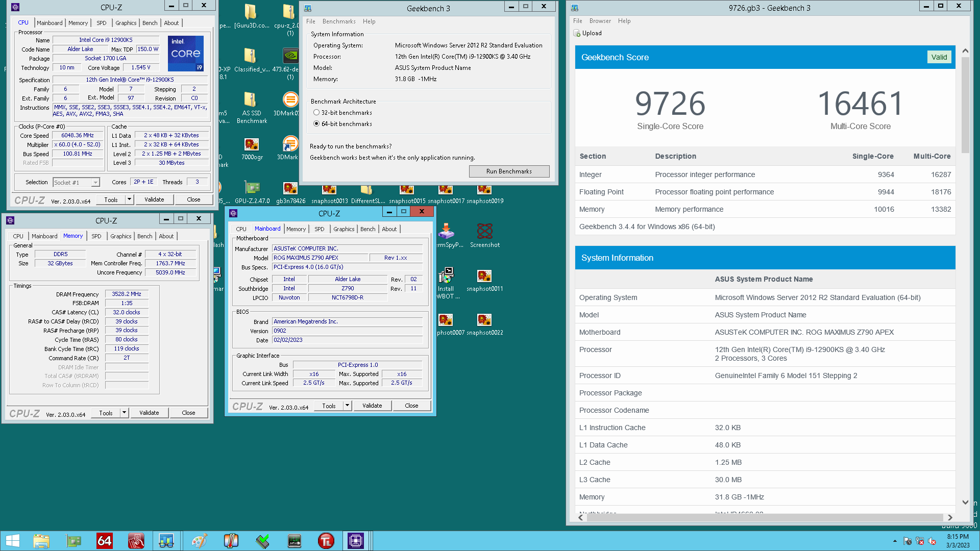980x551 pixels.
Task: Click the Core Speed value 6048.36 MHz
Action: pos(78,136)
